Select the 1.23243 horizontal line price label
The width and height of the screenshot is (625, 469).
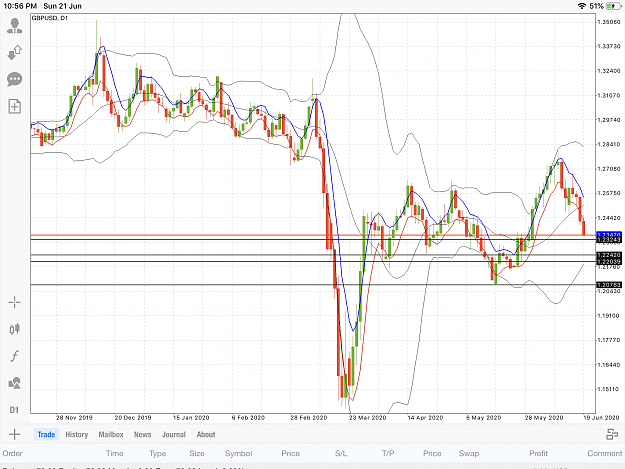pyautogui.click(x=609, y=240)
